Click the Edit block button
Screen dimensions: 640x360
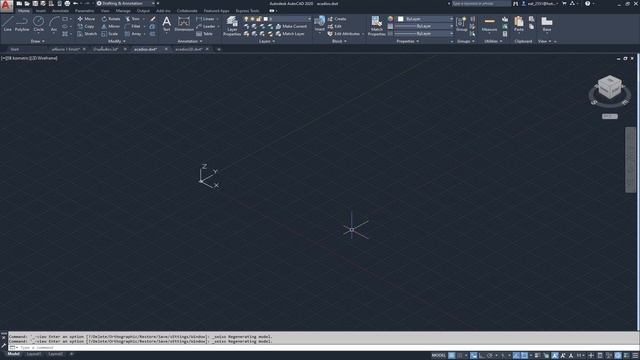[x=334, y=26]
